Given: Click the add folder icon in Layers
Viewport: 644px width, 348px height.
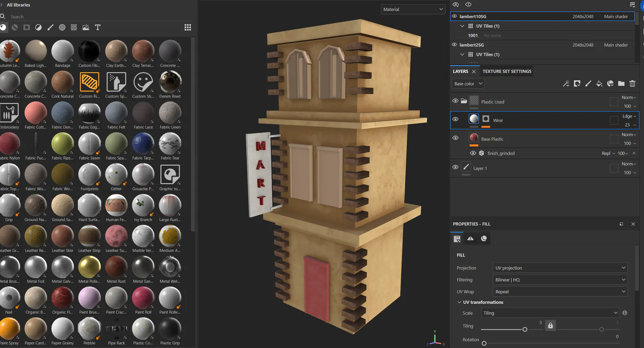Looking at the screenshot, I should tap(621, 84).
